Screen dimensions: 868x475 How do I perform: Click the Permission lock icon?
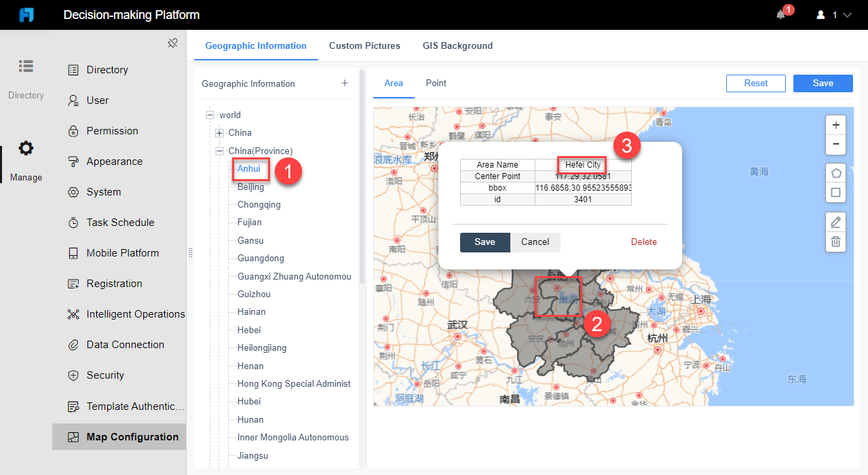tap(73, 131)
